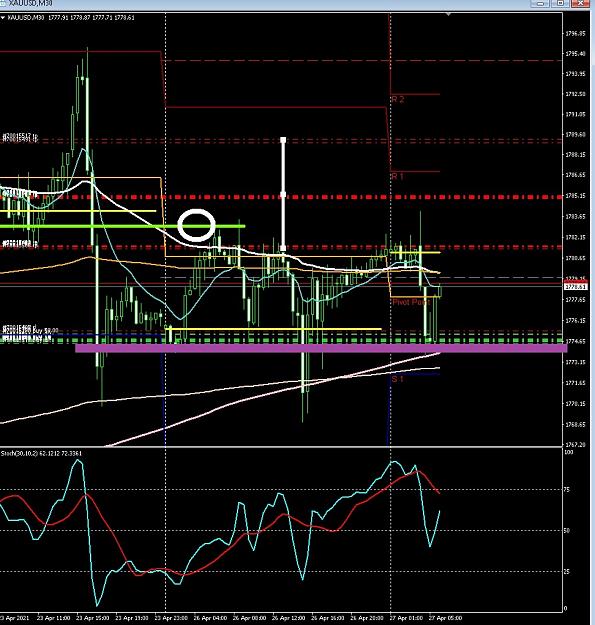Click the current price tag 1778.61
This screenshot has width=595, height=625.
pyautogui.click(x=576, y=287)
